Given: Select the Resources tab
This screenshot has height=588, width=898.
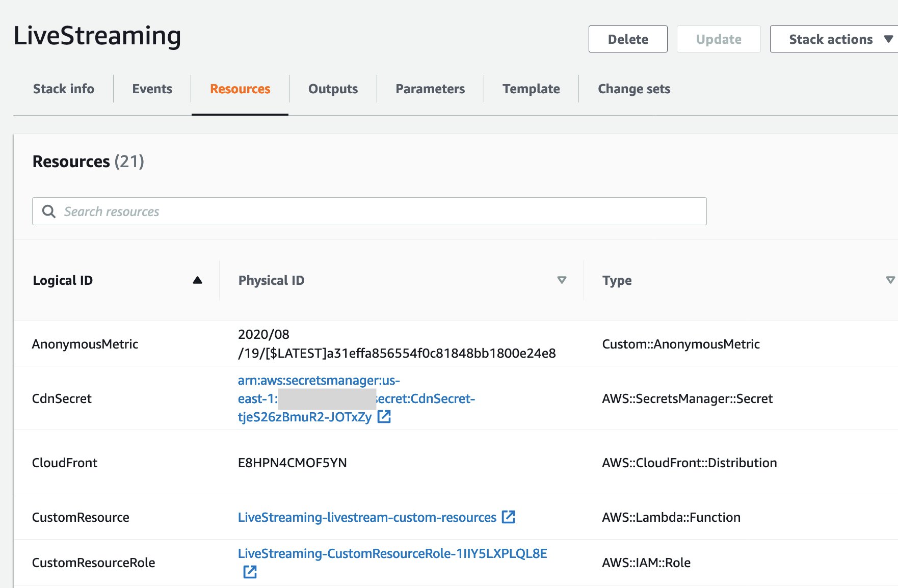Looking at the screenshot, I should click(240, 89).
